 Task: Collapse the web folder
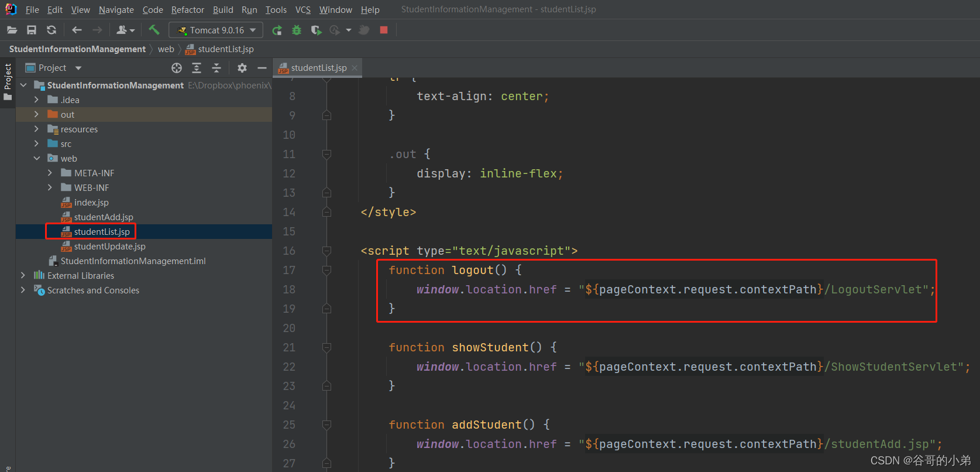click(36, 159)
